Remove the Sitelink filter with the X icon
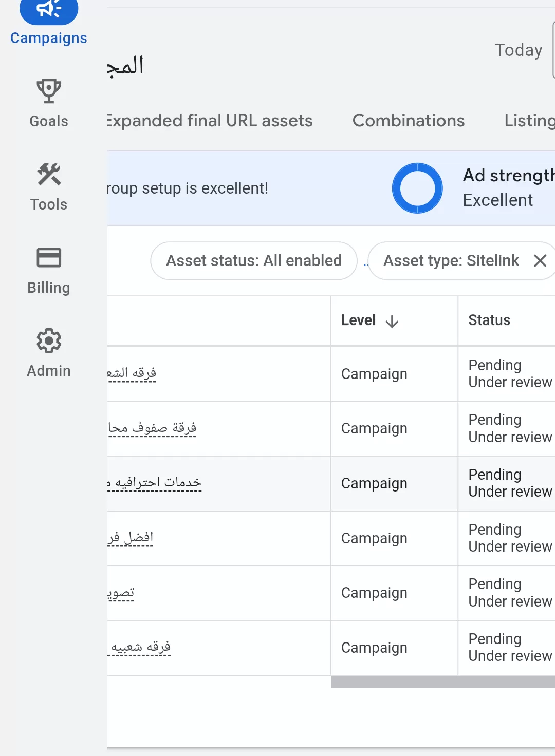The image size is (555, 756). [x=540, y=261]
